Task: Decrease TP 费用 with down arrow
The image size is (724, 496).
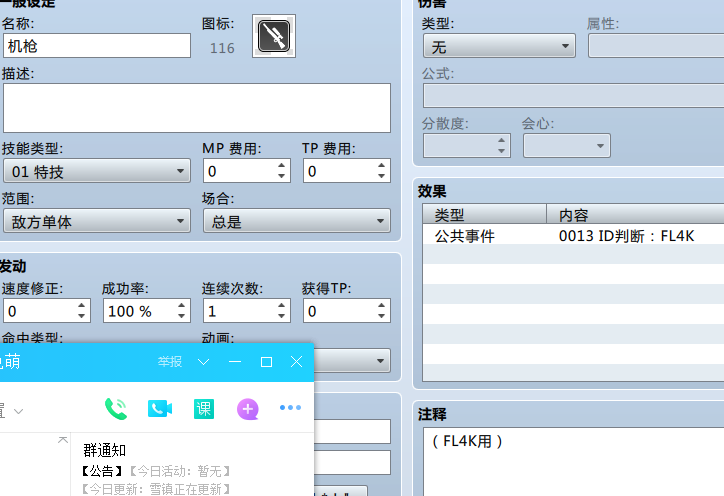Action: click(381, 176)
